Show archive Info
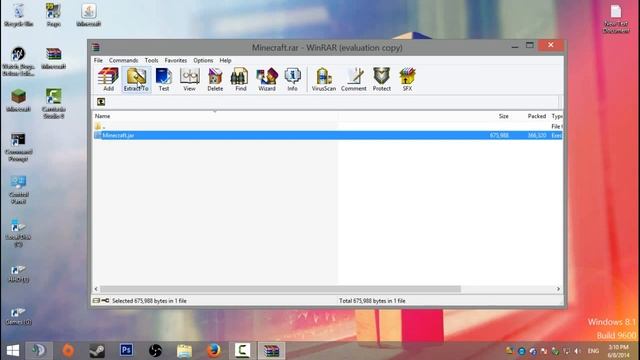 coord(292,79)
